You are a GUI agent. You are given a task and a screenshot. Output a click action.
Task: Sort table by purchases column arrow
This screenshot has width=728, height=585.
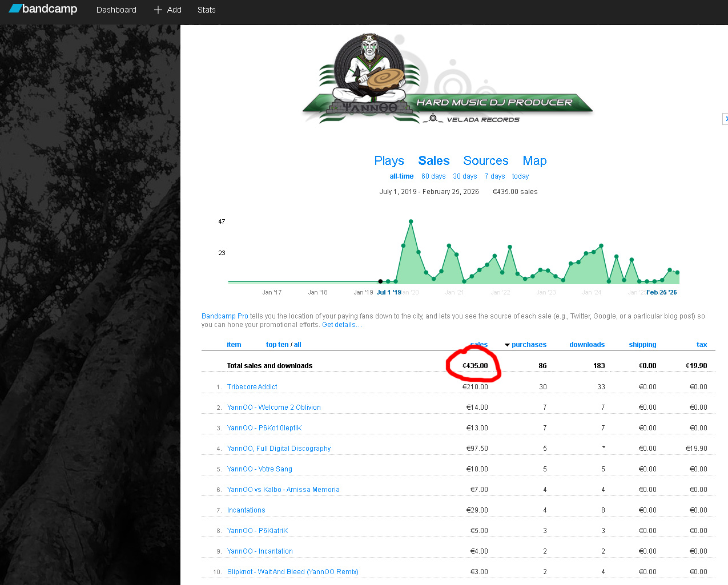click(507, 345)
